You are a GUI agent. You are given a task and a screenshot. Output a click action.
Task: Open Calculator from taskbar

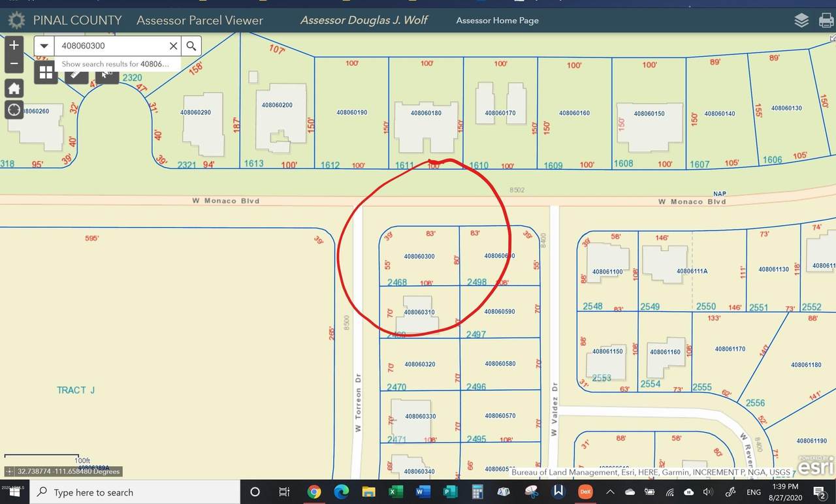(x=477, y=492)
